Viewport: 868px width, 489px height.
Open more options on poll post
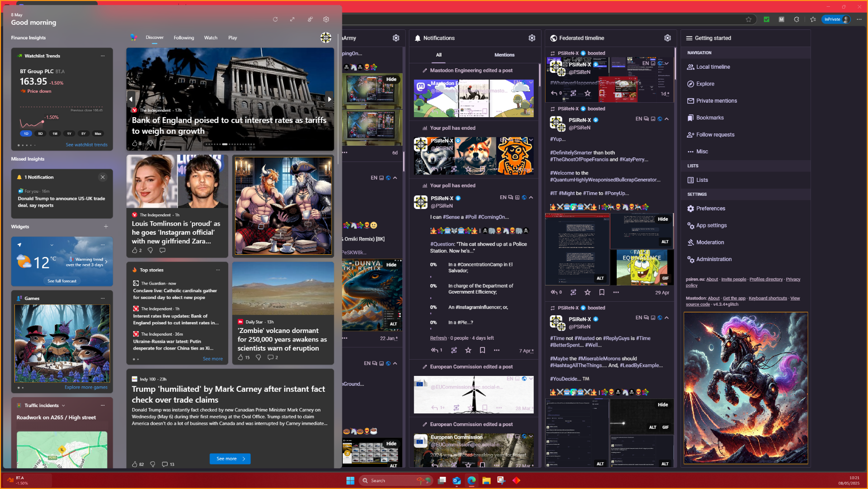pos(497,350)
